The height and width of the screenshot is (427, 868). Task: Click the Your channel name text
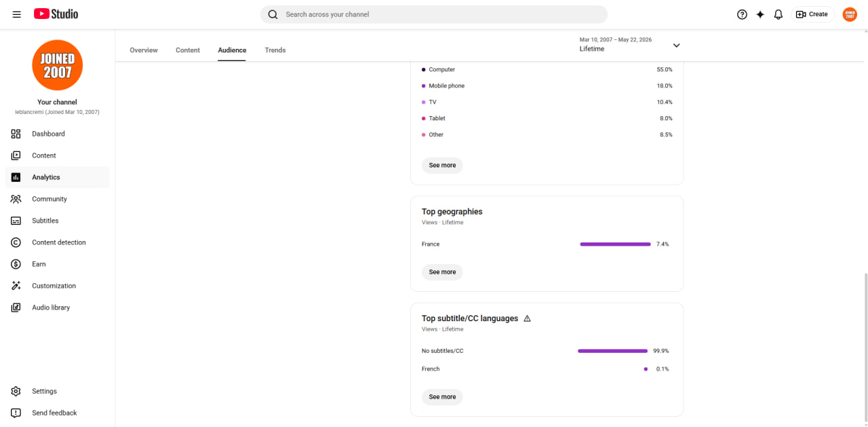coord(57,102)
